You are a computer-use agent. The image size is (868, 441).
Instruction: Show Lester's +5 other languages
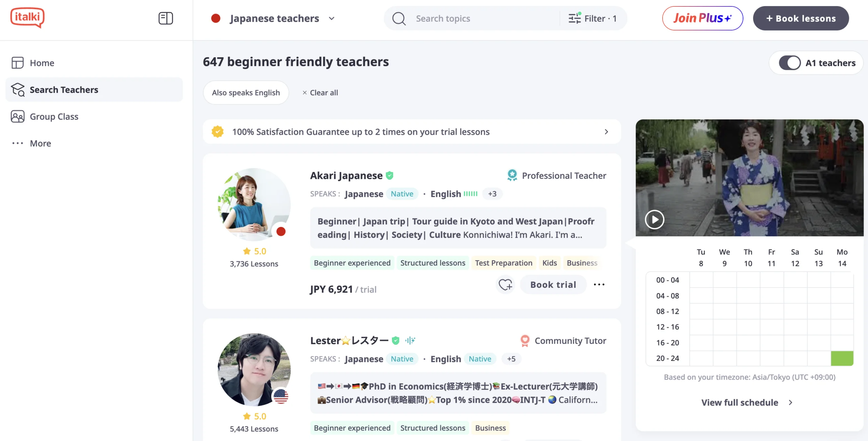[511, 359]
